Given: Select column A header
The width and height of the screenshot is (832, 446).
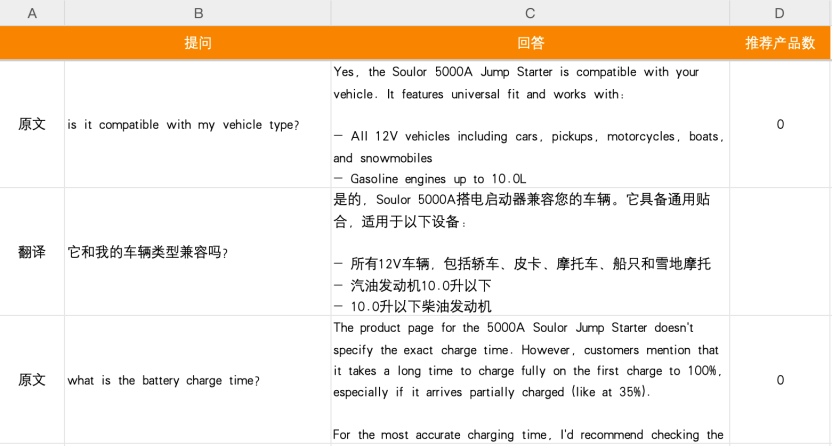Looking at the screenshot, I should pos(32,13).
